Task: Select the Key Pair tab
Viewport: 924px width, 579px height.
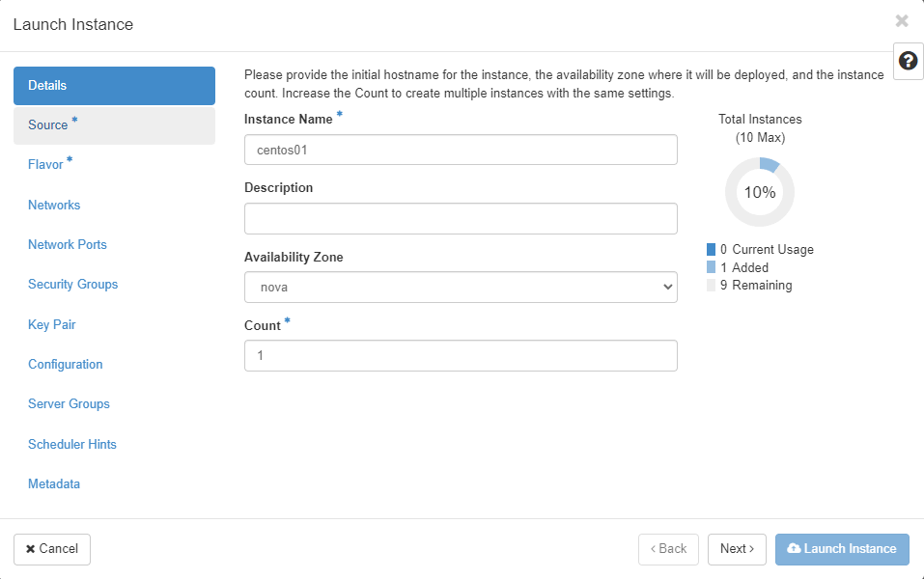Action: point(51,325)
